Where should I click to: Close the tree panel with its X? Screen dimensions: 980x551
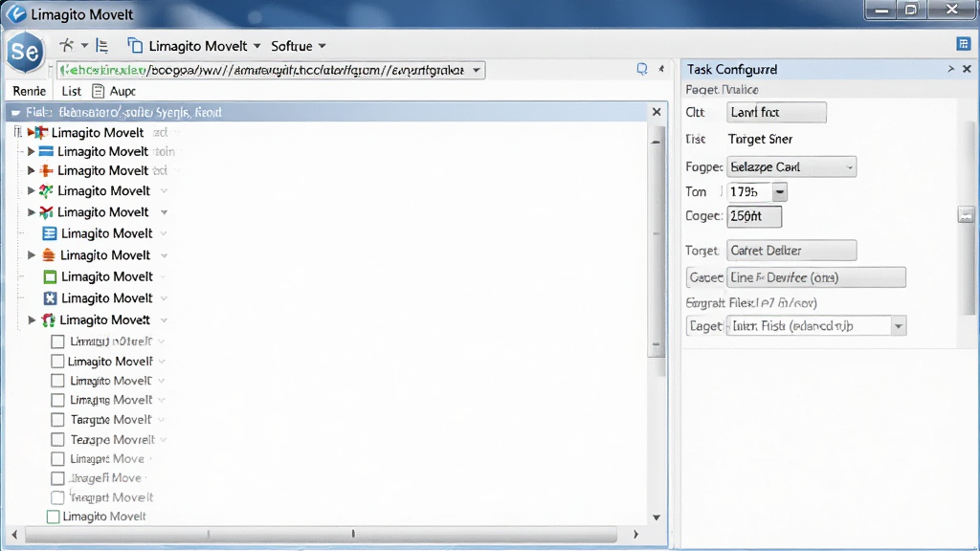tap(657, 112)
